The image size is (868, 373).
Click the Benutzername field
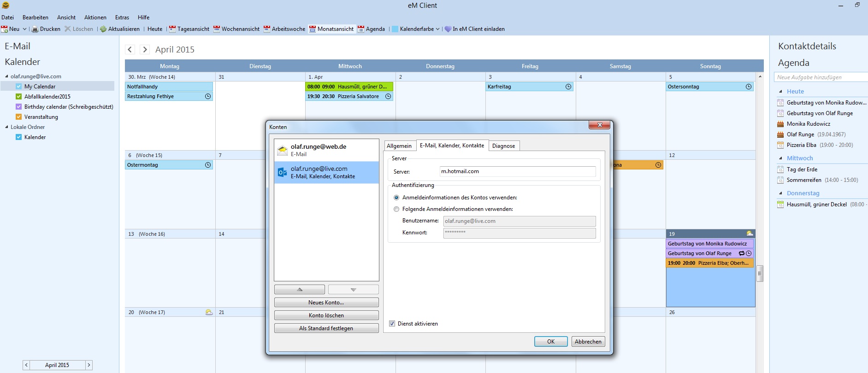(x=520, y=221)
